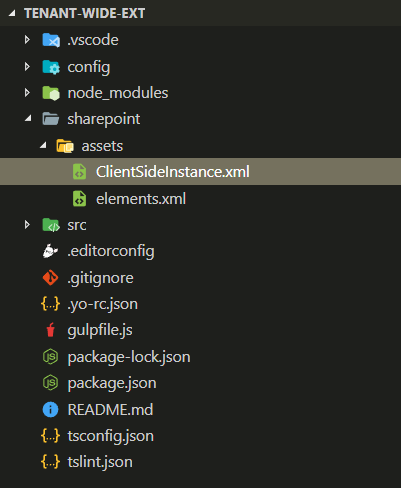Click the .yo-rc.json braces icon
The image size is (401, 488).
coord(50,304)
